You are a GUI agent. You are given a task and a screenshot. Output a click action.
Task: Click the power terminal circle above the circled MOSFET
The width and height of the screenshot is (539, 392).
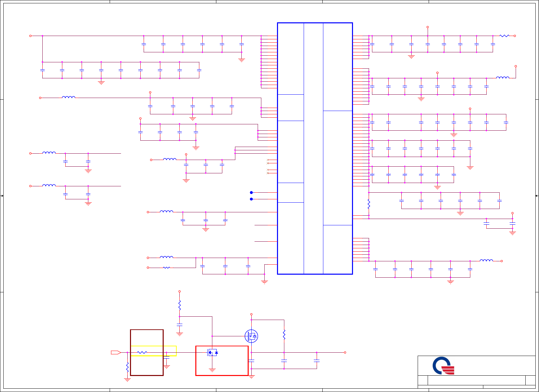tap(251, 314)
